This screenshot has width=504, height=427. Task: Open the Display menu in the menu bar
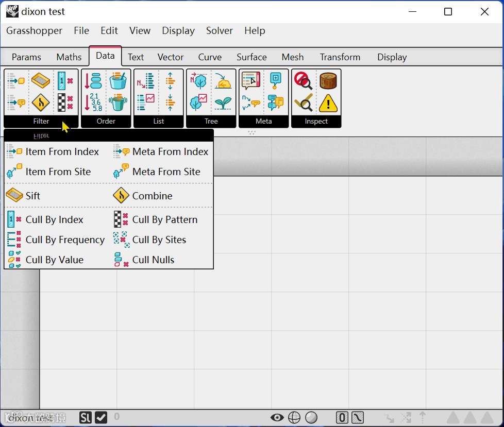pyautogui.click(x=178, y=30)
